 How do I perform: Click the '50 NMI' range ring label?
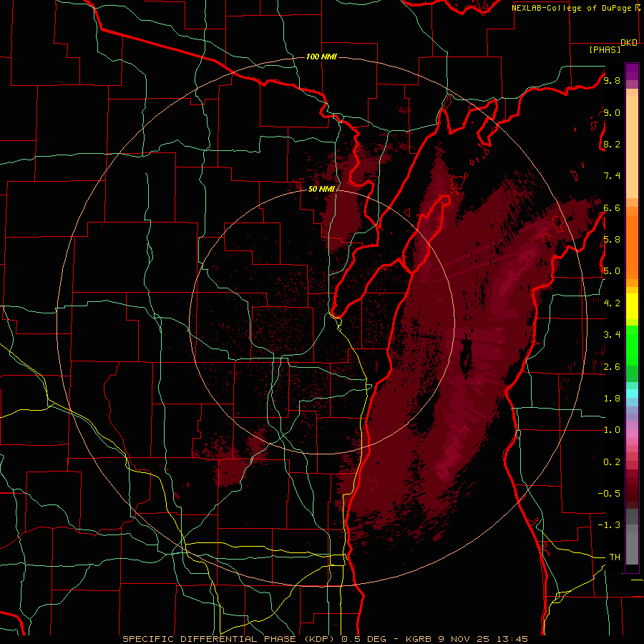point(321,189)
